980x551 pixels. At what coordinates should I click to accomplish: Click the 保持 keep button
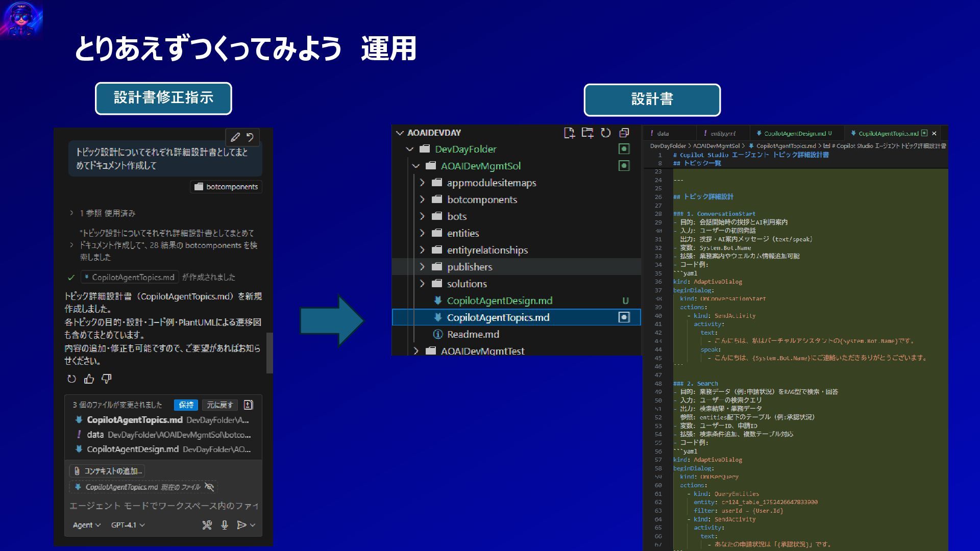186,405
